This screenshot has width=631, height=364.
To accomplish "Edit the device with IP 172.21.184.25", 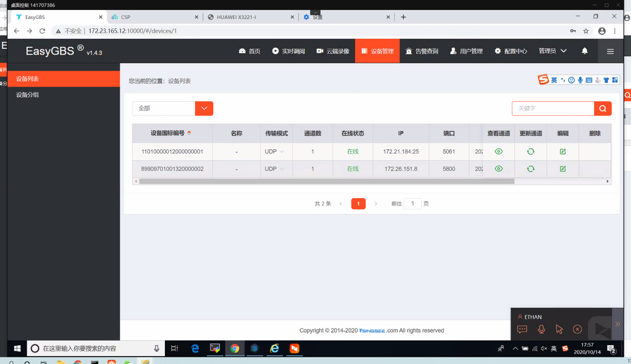I will [x=563, y=151].
